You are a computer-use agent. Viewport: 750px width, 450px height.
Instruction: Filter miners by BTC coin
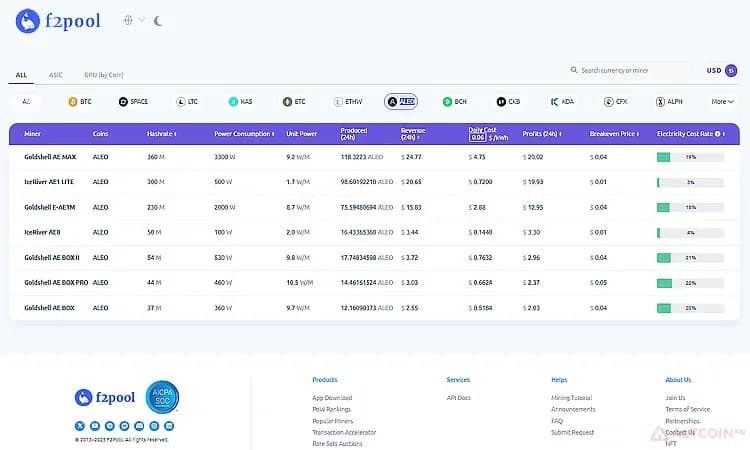80,101
